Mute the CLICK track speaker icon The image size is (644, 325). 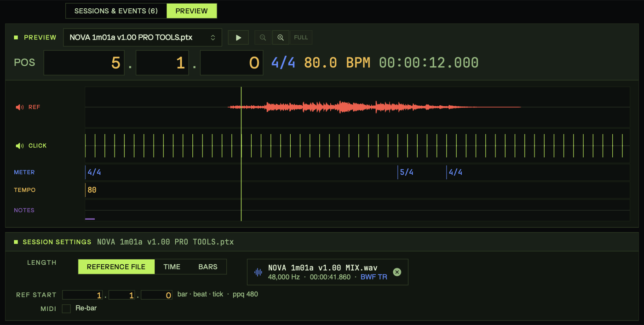coord(20,146)
